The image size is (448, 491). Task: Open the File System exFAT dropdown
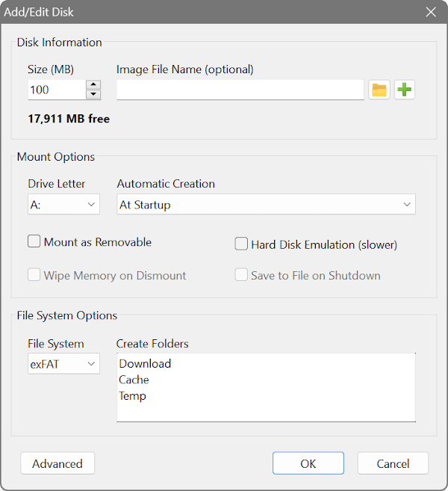click(63, 364)
